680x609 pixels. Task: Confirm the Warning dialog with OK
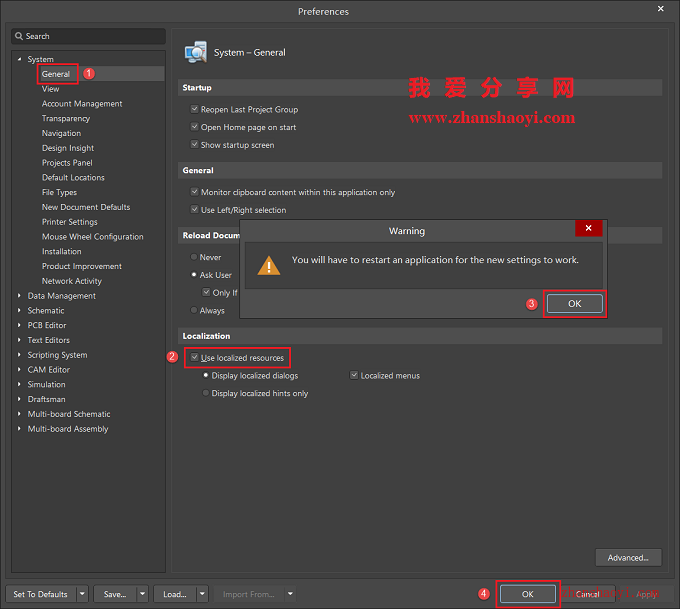[575, 303]
